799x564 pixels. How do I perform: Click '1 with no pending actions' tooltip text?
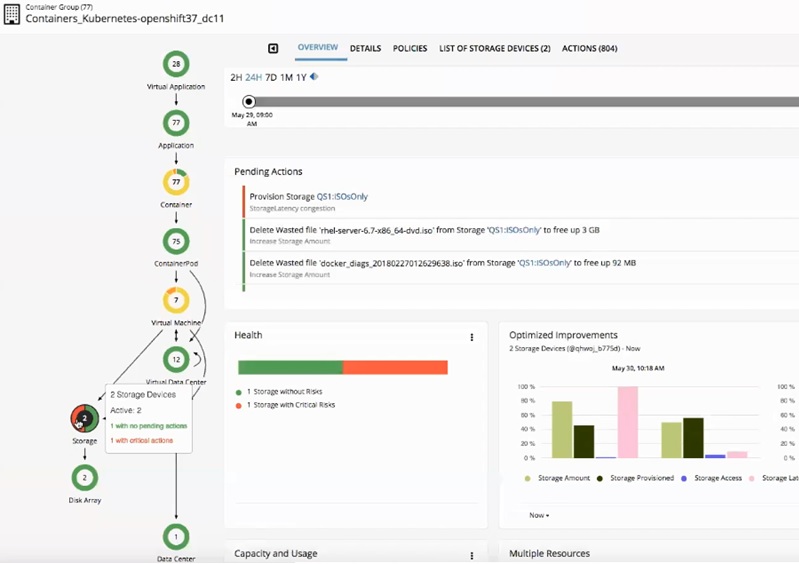pos(149,426)
